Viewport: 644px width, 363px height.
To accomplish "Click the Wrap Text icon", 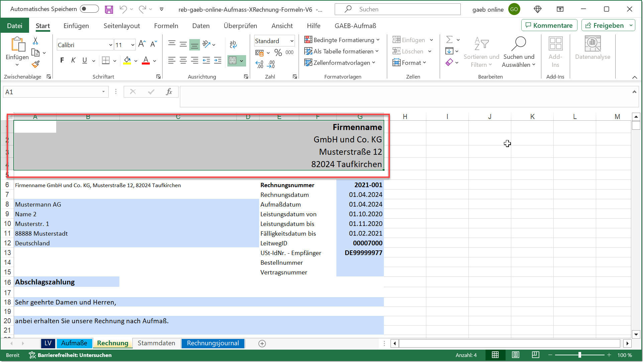I will pyautogui.click(x=233, y=44).
